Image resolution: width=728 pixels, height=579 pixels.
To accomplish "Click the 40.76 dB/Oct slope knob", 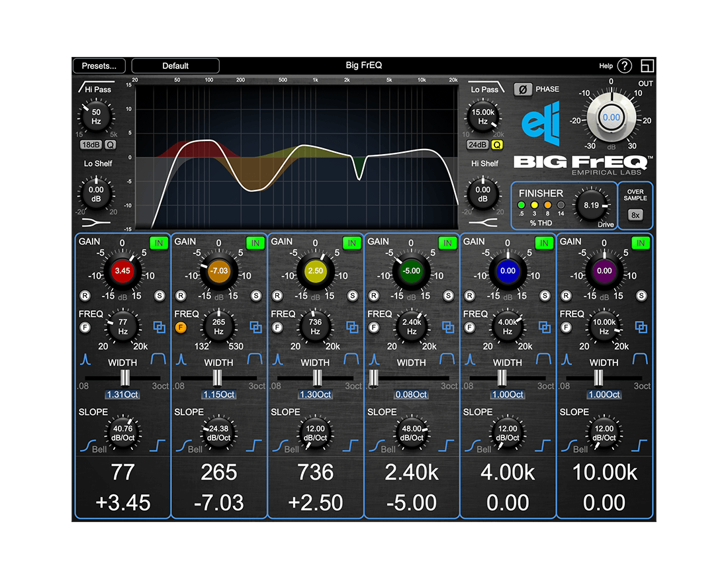I will [x=122, y=433].
